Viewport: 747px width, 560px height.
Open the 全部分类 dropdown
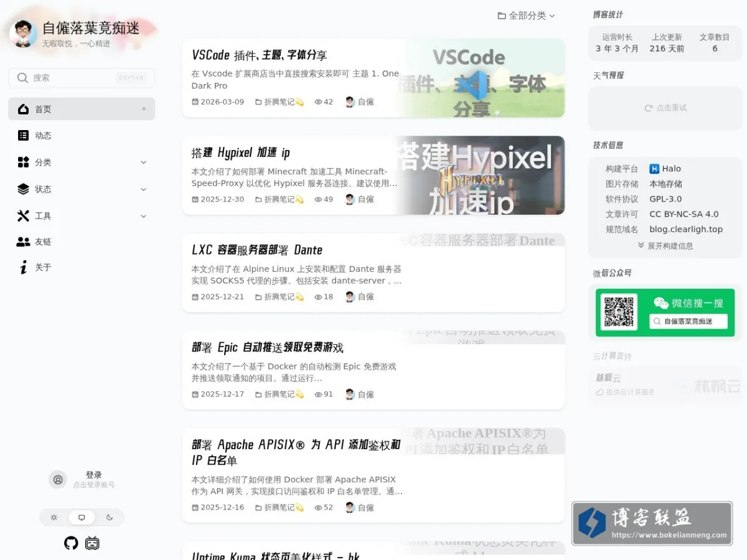point(526,16)
